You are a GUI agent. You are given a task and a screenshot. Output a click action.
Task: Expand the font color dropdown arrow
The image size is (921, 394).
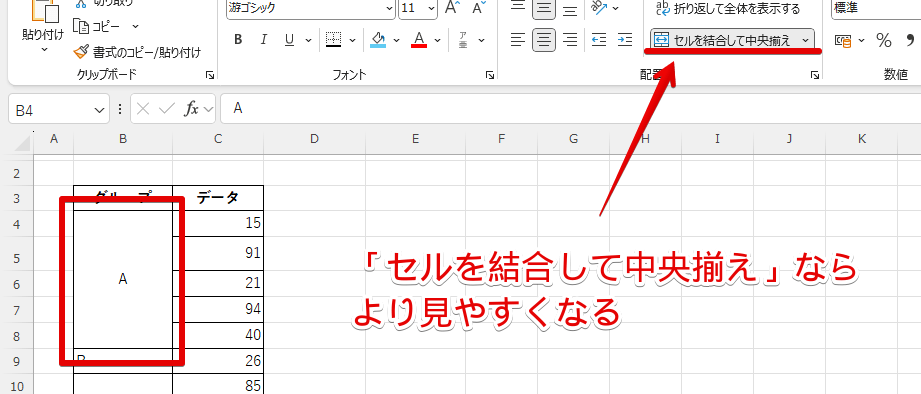click(438, 40)
